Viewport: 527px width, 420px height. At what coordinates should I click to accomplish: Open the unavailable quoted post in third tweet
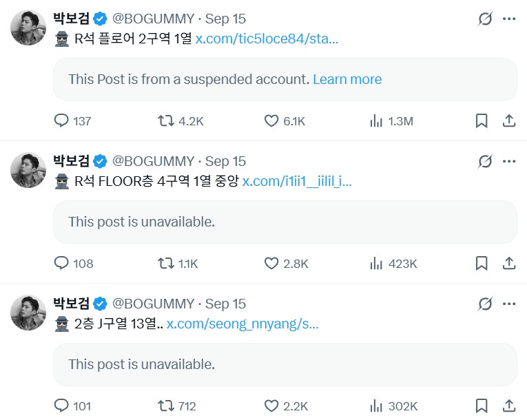(285, 364)
